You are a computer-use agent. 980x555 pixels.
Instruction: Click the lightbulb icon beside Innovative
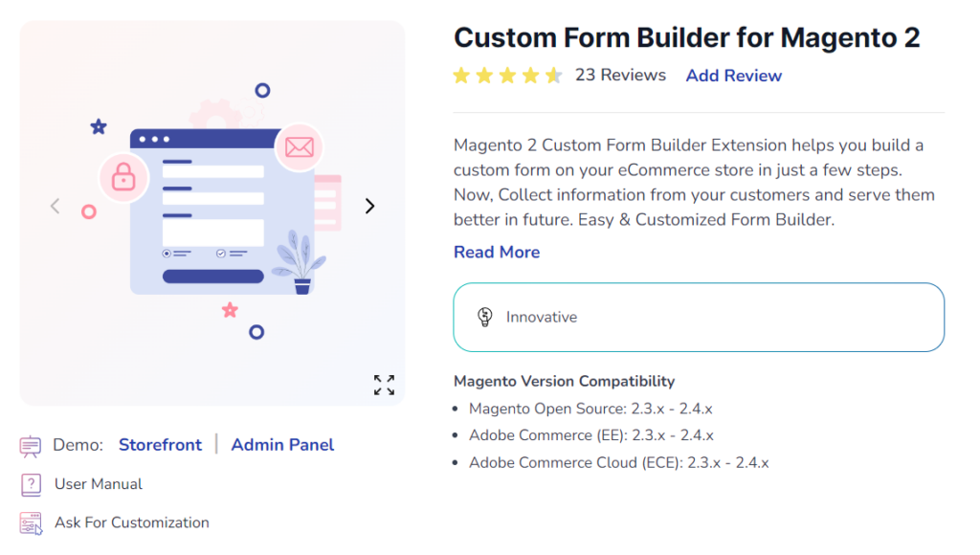(x=484, y=316)
